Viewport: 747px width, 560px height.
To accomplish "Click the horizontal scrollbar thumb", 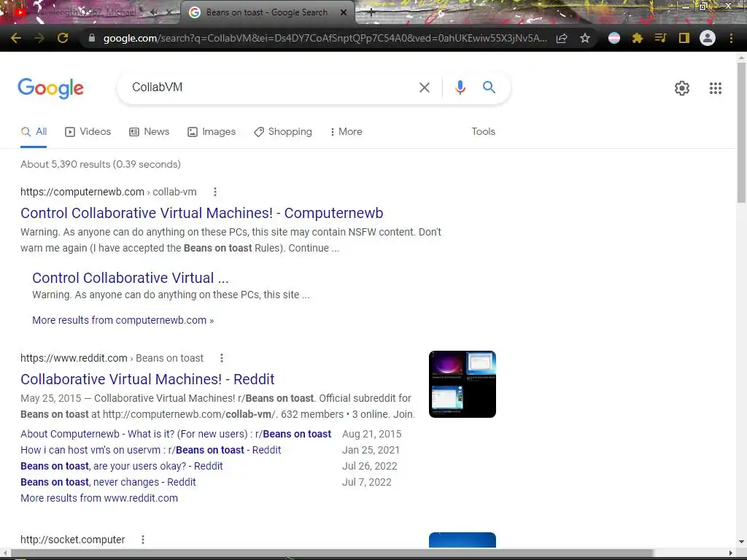I will pos(332,553).
